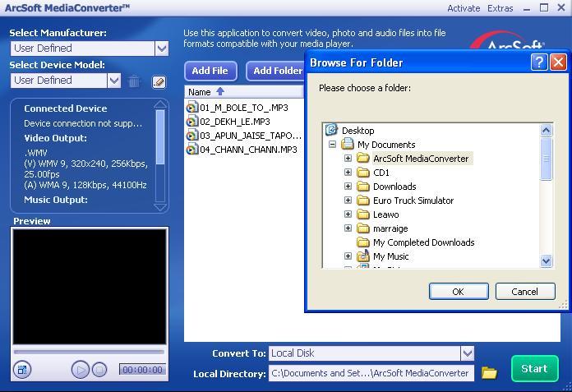572x392 pixels.
Task: Click the icon of 02_DEKH_LE.MP3
Action: coord(191,122)
